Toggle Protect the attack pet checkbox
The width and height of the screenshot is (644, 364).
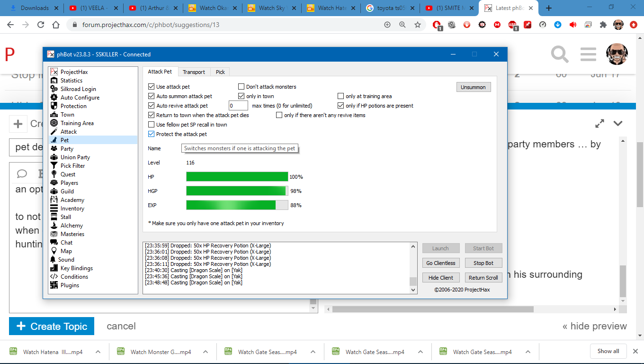tap(152, 134)
